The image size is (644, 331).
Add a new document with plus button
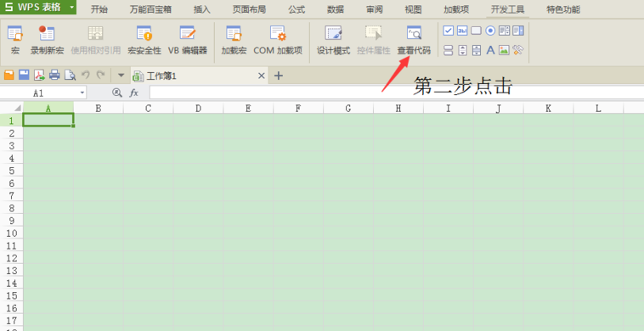279,76
